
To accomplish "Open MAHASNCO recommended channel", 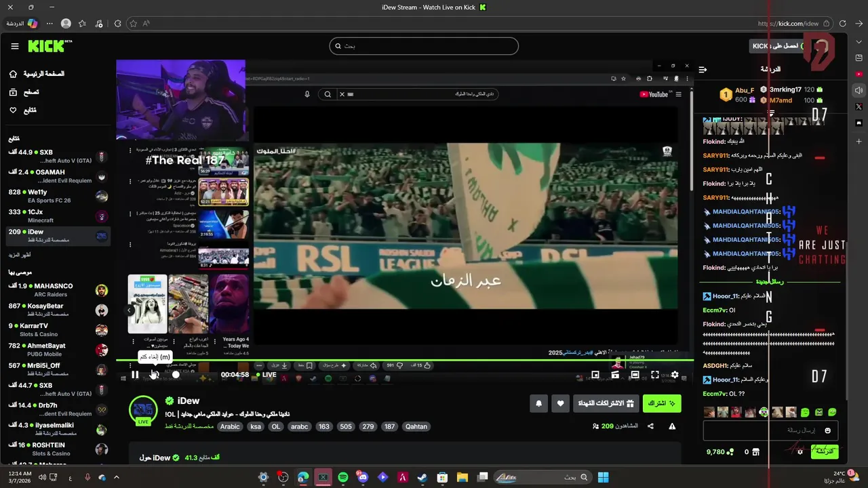I will click(x=58, y=290).
